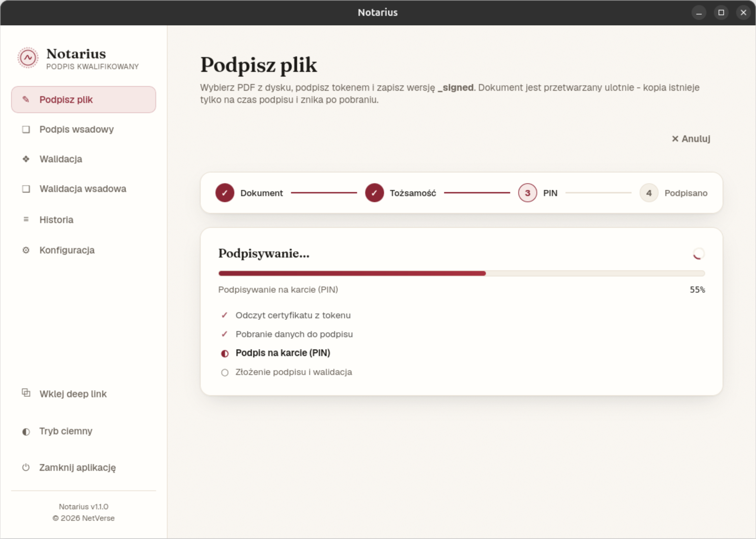Click the PIN step label

550,193
